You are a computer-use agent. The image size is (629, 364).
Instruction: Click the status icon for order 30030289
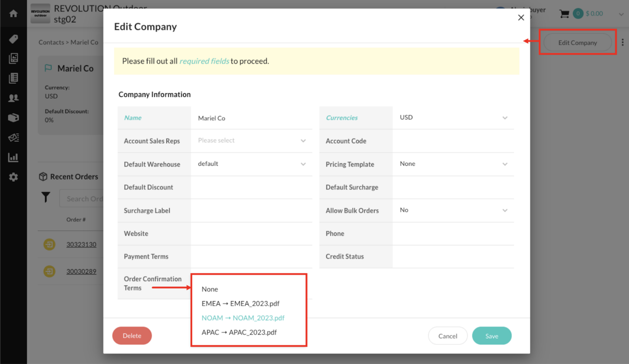coord(49,271)
